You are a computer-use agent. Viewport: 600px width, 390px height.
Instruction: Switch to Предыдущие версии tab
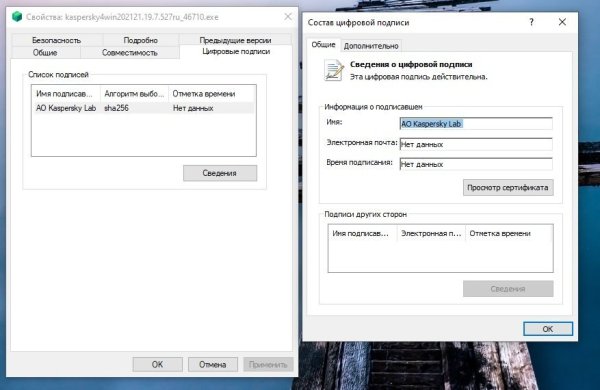235,40
